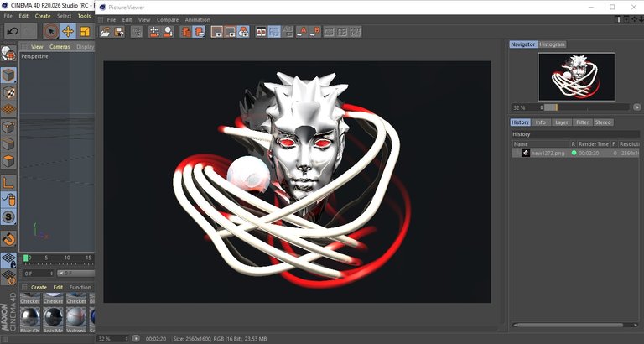Toggle the second display channel square icon
The width and height of the screenshot is (644, 344).
pos(230,32)
